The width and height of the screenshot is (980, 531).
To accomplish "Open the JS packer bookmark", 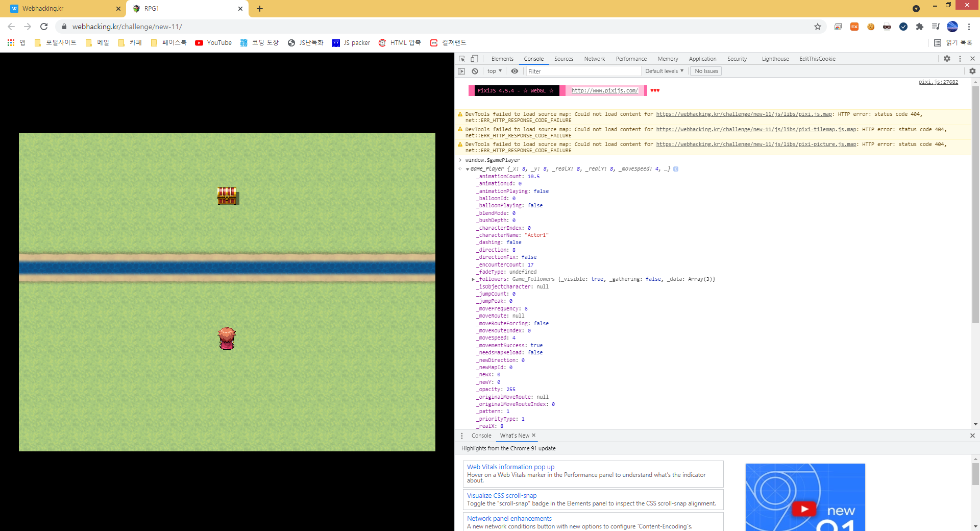I will click(351, 43).
